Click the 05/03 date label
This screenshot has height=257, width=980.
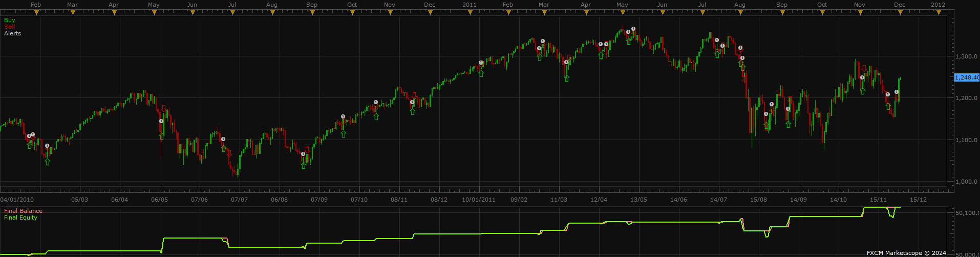(79, 200)
